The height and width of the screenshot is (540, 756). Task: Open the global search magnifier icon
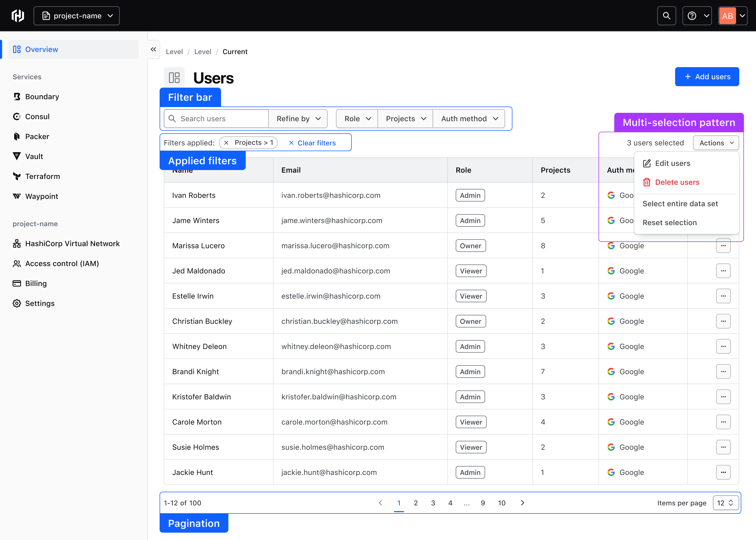point(666,15)
